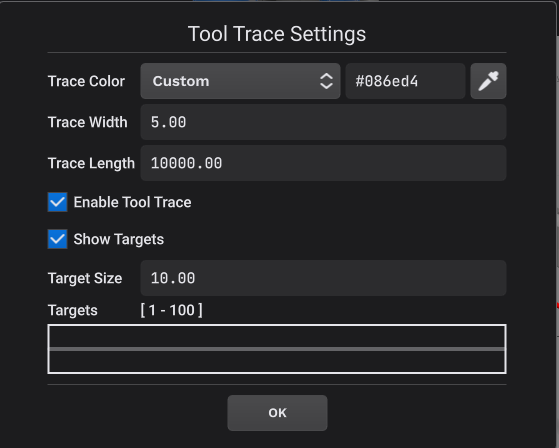Click the Trace Width label

pyautogui.click(x=87, y=122)
